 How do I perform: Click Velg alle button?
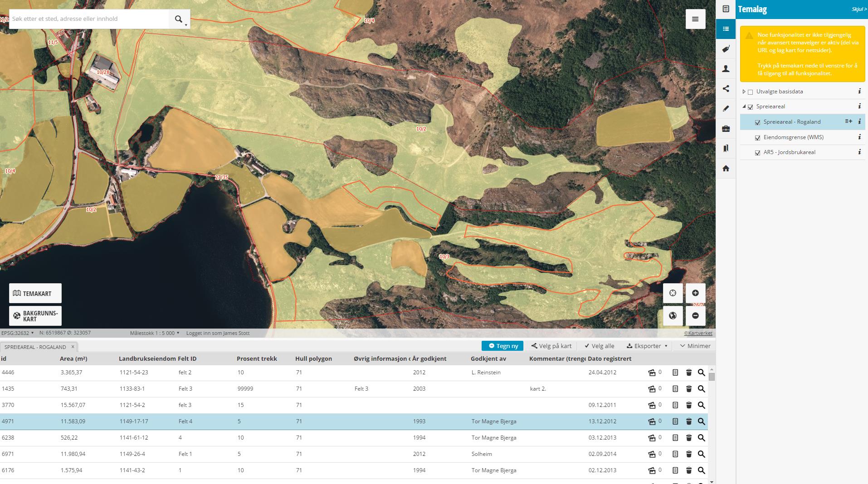pyautogui.click(x=600, y=346)
